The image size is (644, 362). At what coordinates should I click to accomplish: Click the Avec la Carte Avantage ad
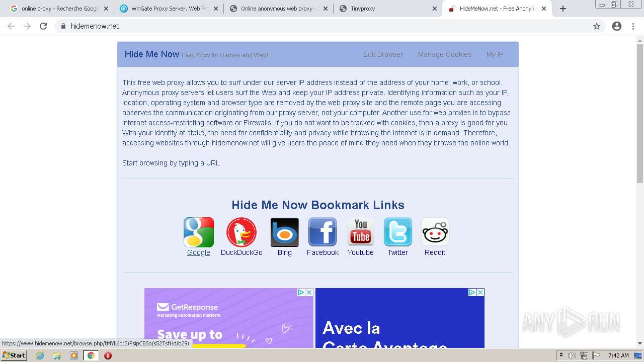click(x=400, y=318)
